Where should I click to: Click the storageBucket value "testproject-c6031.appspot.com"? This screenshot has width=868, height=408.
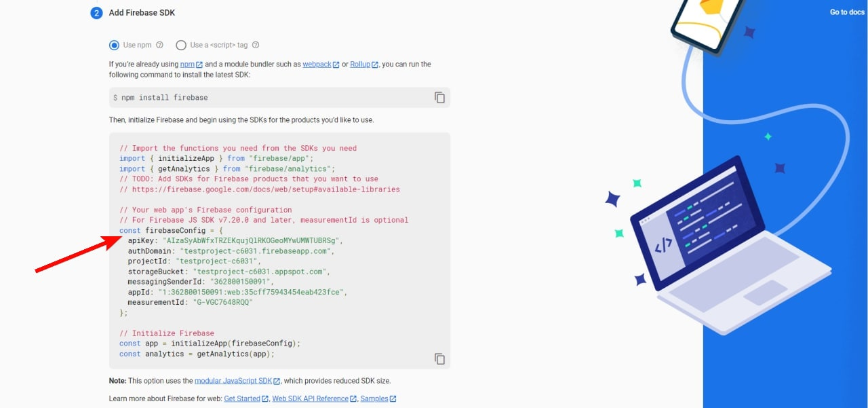coord(259,272)
